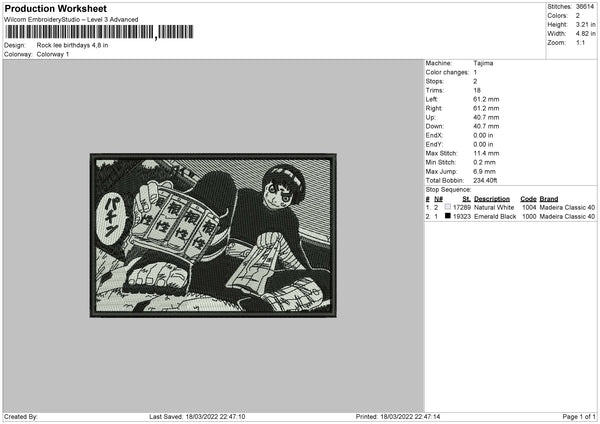Screen dimensions: 600x424
Task: Click the EndX value '0.00 in'
Action: 483,135
